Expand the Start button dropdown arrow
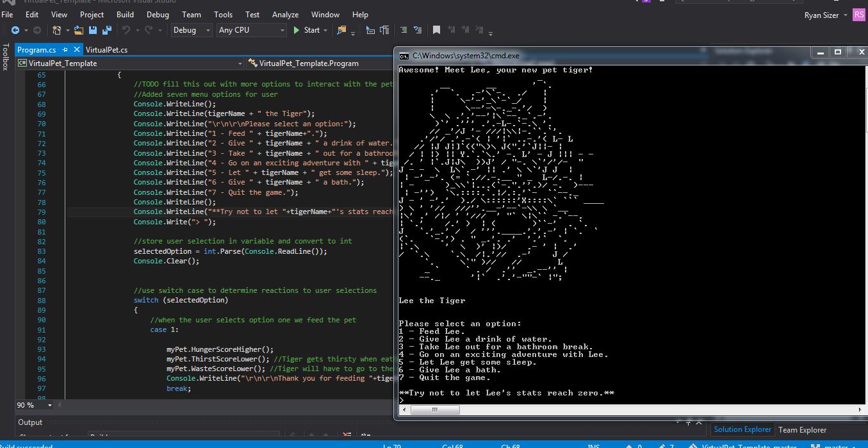This screenshot has height=448, width=868. click(325, 30)
